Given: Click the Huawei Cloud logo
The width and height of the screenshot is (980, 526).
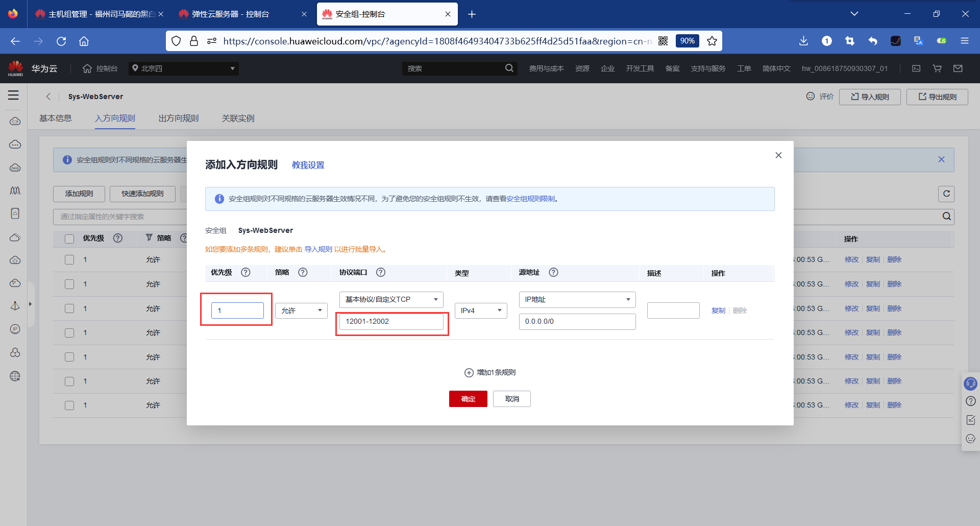Looking at the screenshot, I should tap(16, 68).
